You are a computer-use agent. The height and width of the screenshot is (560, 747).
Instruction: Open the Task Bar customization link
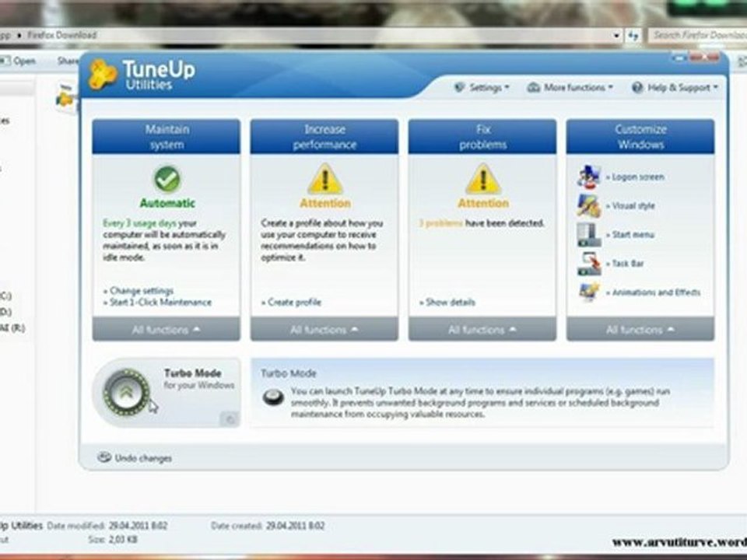pos(627,264)
